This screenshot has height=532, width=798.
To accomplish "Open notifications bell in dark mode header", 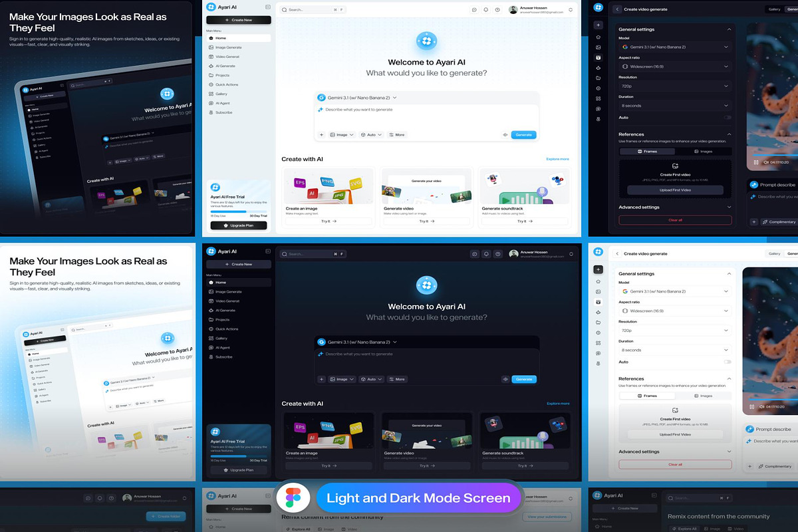I will [486, 254].
